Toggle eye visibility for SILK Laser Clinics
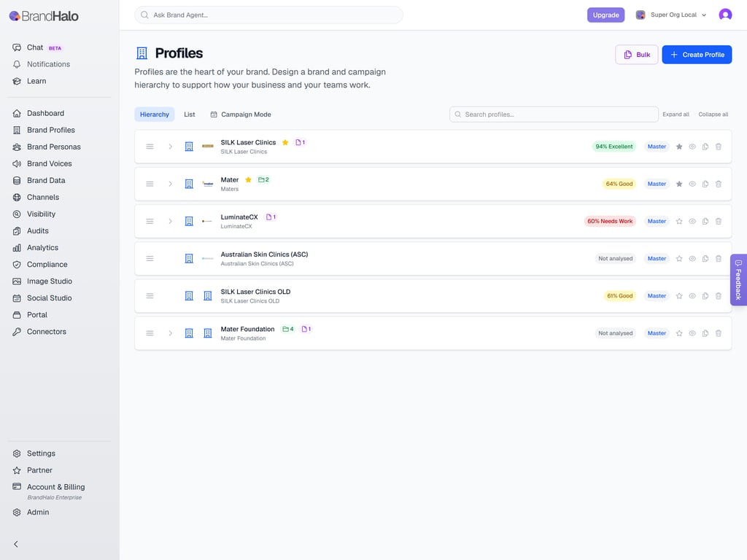This screenshot has height=560, width=747. pos(692,147)
